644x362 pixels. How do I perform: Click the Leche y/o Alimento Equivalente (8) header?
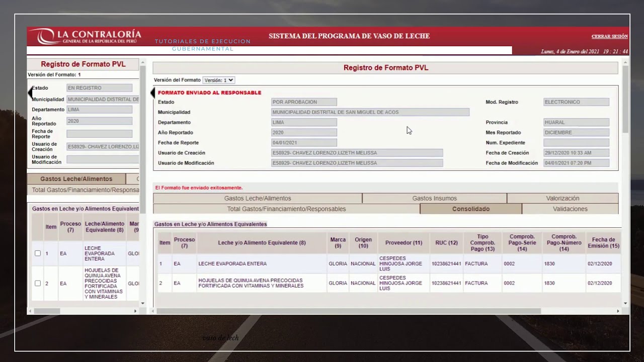click(x=262, y=243)
